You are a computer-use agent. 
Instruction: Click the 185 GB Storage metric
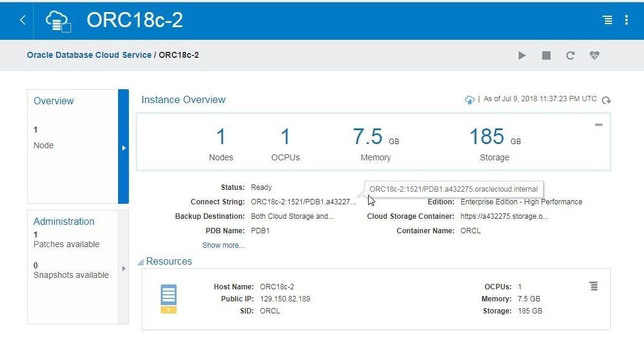[x=495, y=144]
